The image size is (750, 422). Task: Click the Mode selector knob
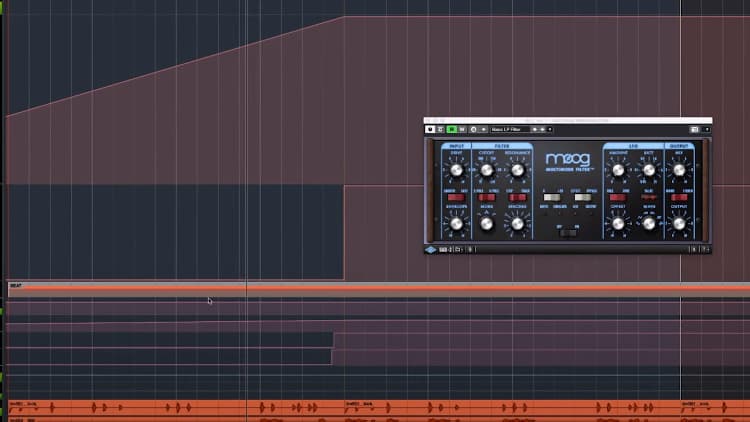486,223
